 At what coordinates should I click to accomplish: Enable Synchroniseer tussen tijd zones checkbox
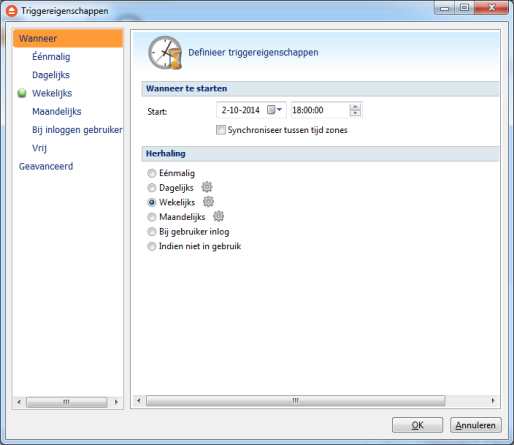tap(220, 130)
